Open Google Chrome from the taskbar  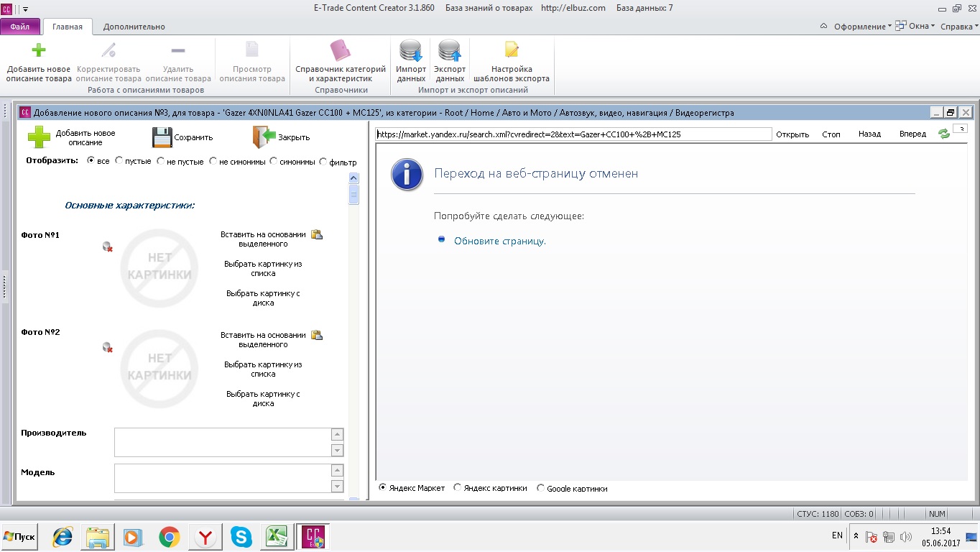[x=170, y=537]
